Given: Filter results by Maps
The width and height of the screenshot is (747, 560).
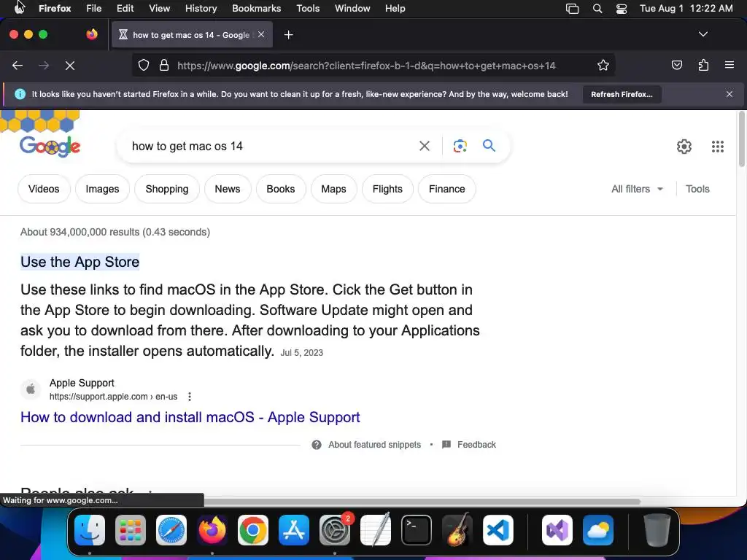Looking at the screenshot, I should [x=333, y=189].
